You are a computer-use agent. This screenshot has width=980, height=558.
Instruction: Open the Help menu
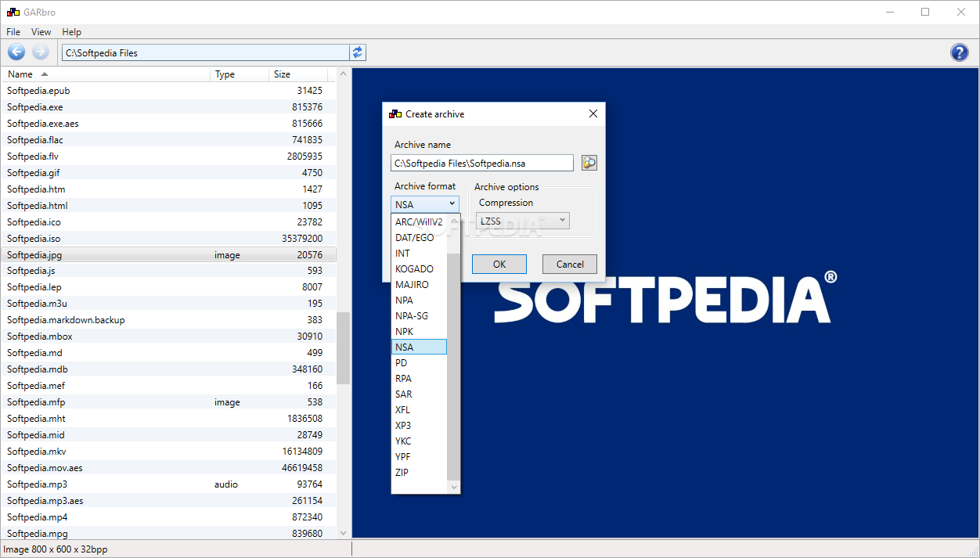click(x=71, y=32)
